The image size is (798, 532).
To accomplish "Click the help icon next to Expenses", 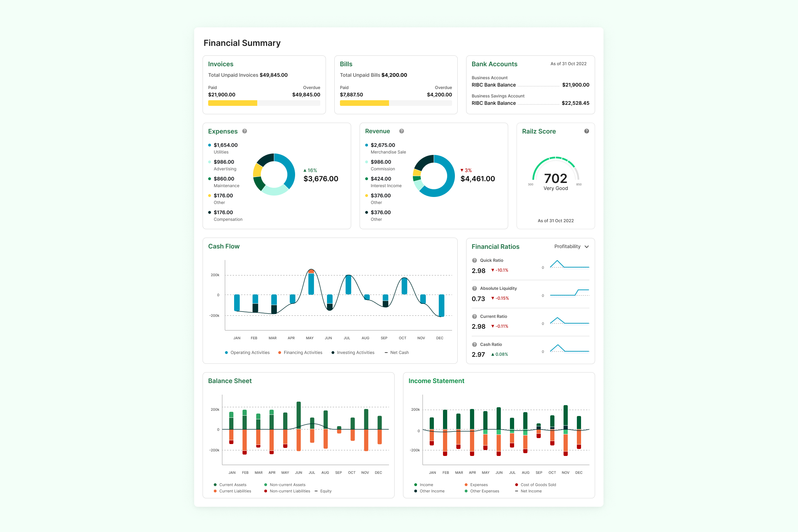I will click(x=245, y=131).
